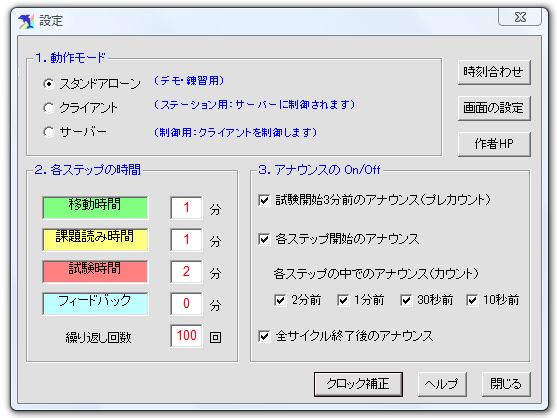Uncheck the 30秒前 count checkbox
Image resolution: width=557 pixels, height=418 pixels.
[x=406, y=300]
